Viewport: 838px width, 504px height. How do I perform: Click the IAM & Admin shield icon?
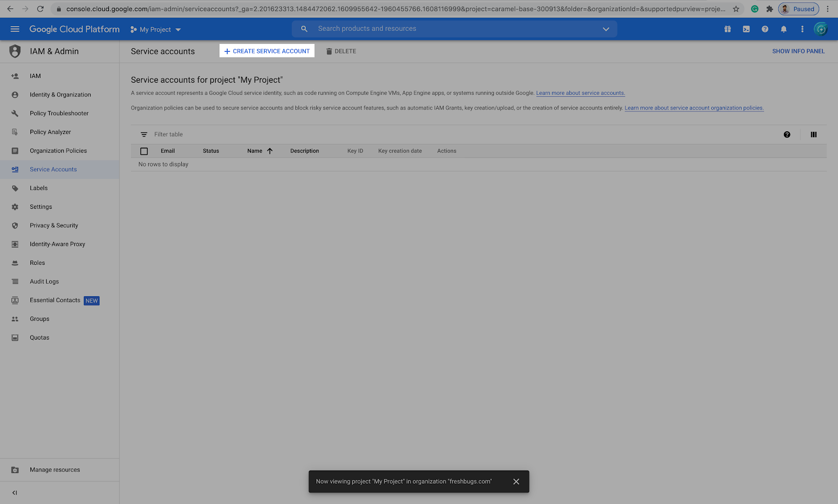click(15, 51)
